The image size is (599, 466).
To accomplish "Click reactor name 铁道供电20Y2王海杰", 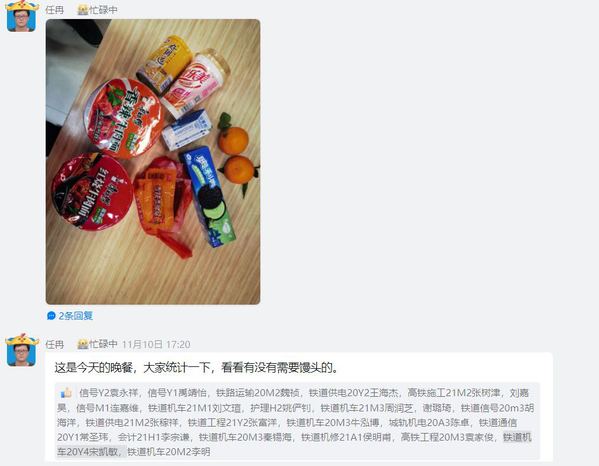I will pyautogui.click(x=353, y=393).
